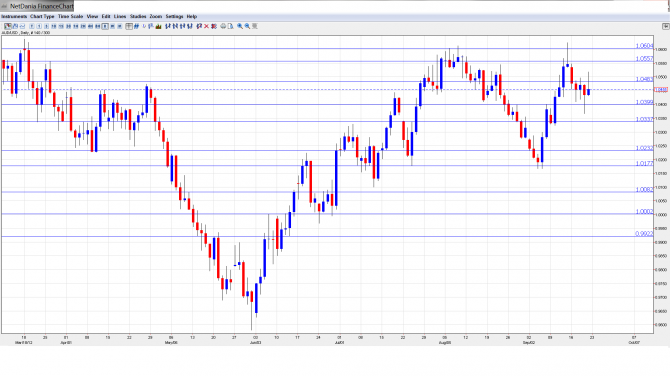Open the Chart Type menu
The width and height of the screenshot is (670, 376).
click(42, 17)
